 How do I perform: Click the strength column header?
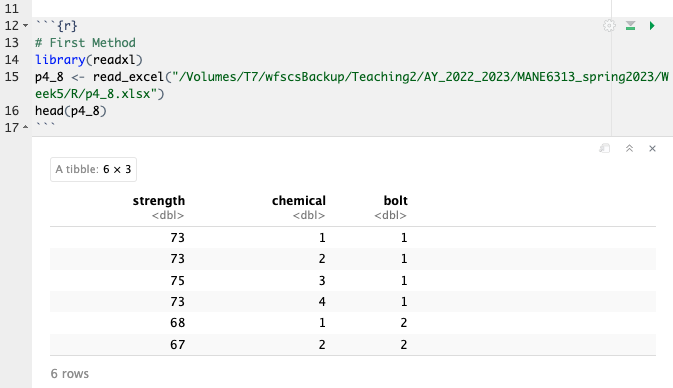tap(159, 200)
